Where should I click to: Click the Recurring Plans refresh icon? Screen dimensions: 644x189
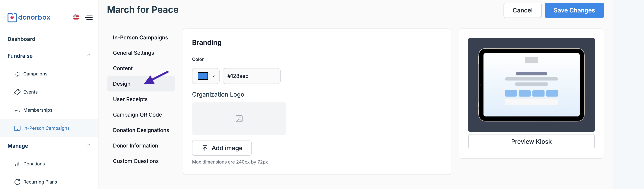click(17, 182)
